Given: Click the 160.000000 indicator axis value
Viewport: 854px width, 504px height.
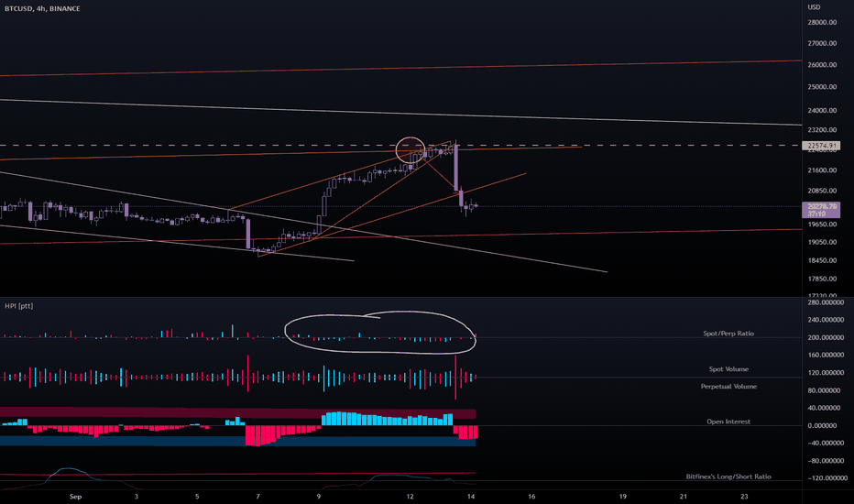Looking at the screenshot, I should pos(826,356).
